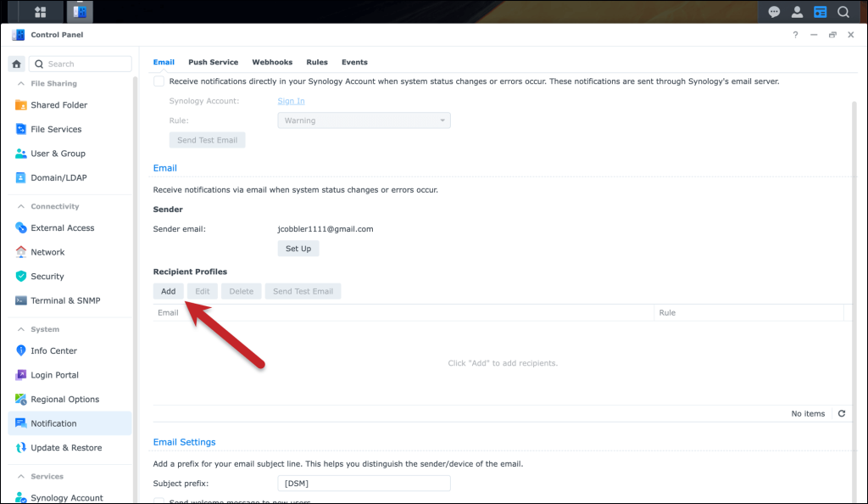
Task: Collapse the File Sharing section
Action: point(20,84)
